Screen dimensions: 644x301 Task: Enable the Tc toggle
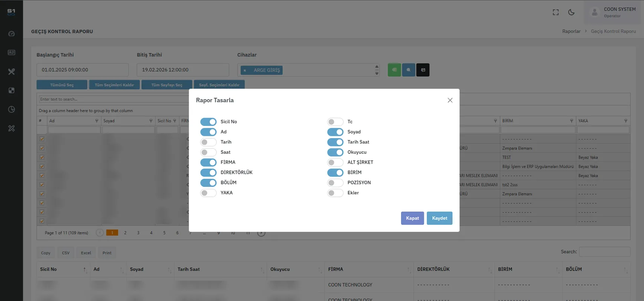coord(335,122)
